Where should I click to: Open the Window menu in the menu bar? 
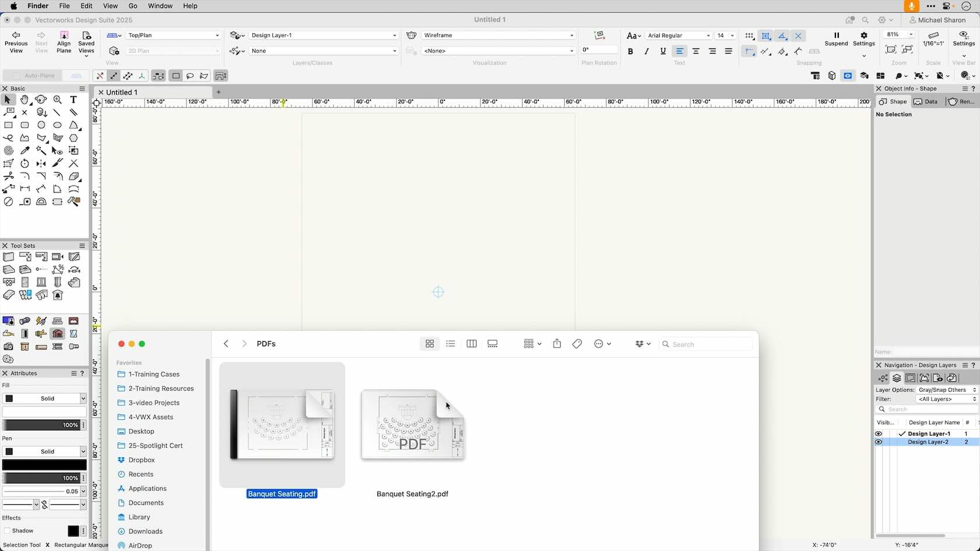[x=159, y=6]
